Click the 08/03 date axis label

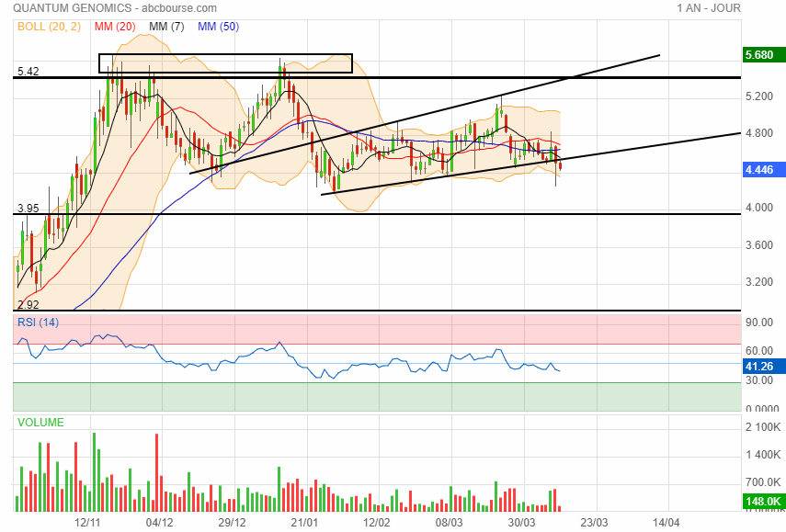pos(450,523)
